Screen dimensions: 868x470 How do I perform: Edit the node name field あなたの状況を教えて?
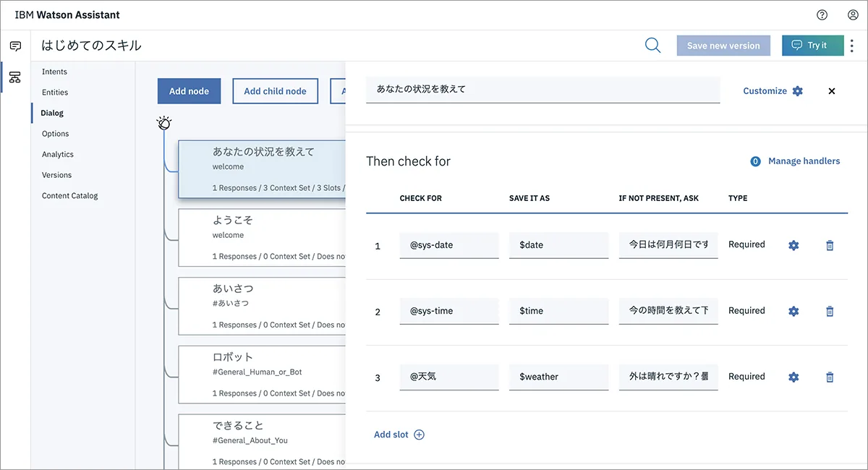click(x=543, y=90)
